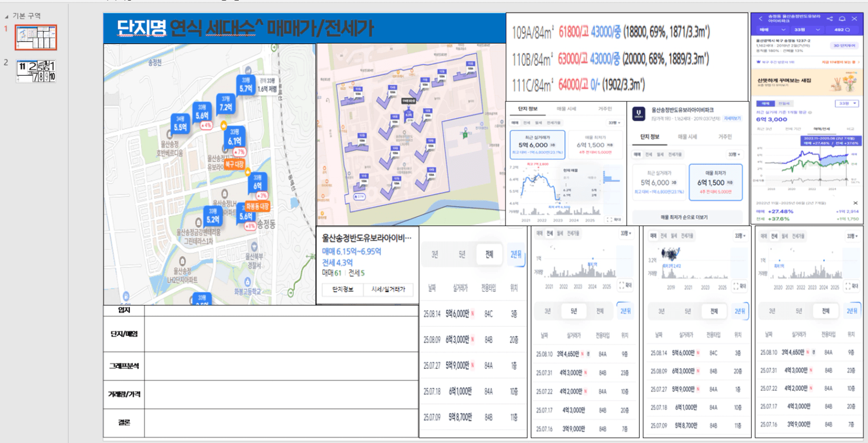Click the 7.2억 37평 price marker on map
The width and height of the screenshot is (868, 443).
pyautogui.click(x=226, y=104)
